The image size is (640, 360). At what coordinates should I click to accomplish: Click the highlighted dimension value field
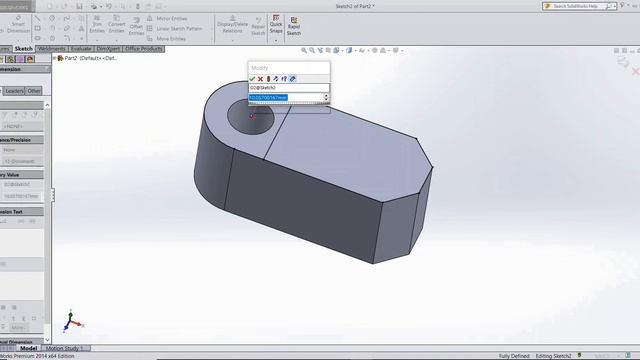pyautogui.click(x=286, y=98)
